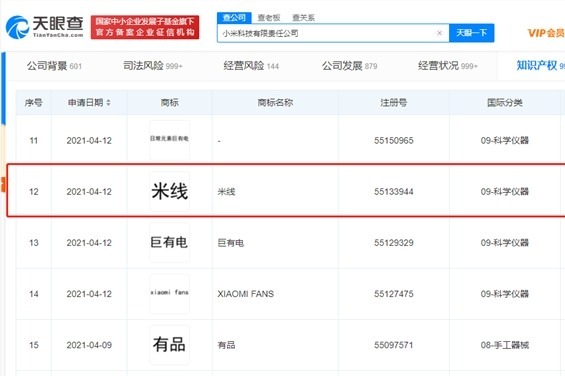Select registration number 55133944

393,192
